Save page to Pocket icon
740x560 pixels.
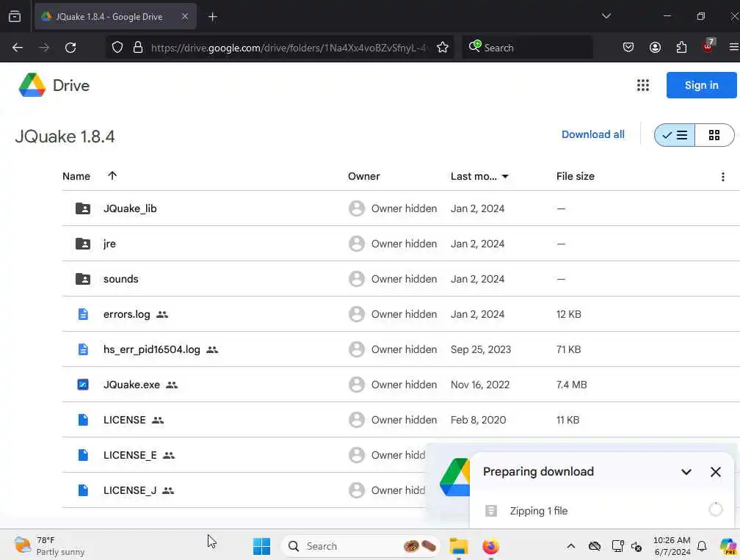tap(628, 47)
